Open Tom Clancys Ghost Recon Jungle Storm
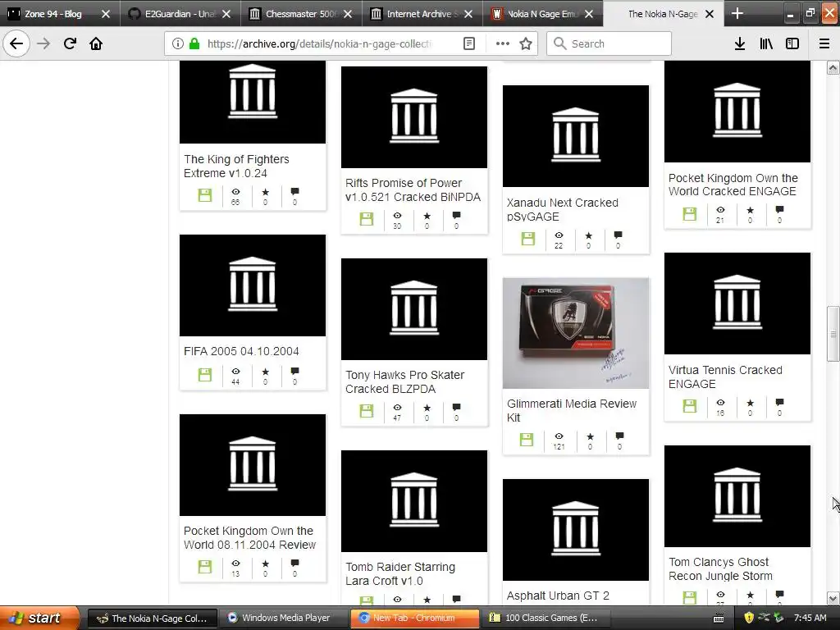This screenshot has height=630, width=840. tap(720, 568)
